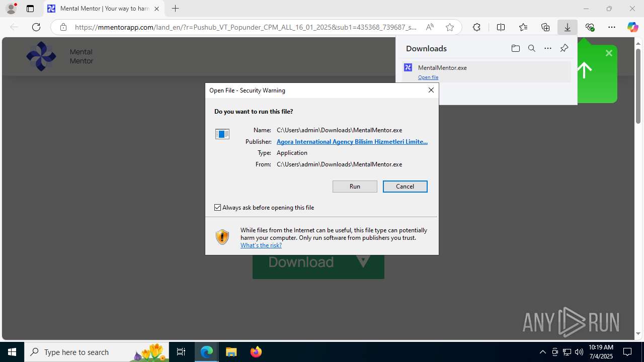The image size is (644, 362).
Task: Click Microsoft Edge taskbar icon
Action: 207,352
